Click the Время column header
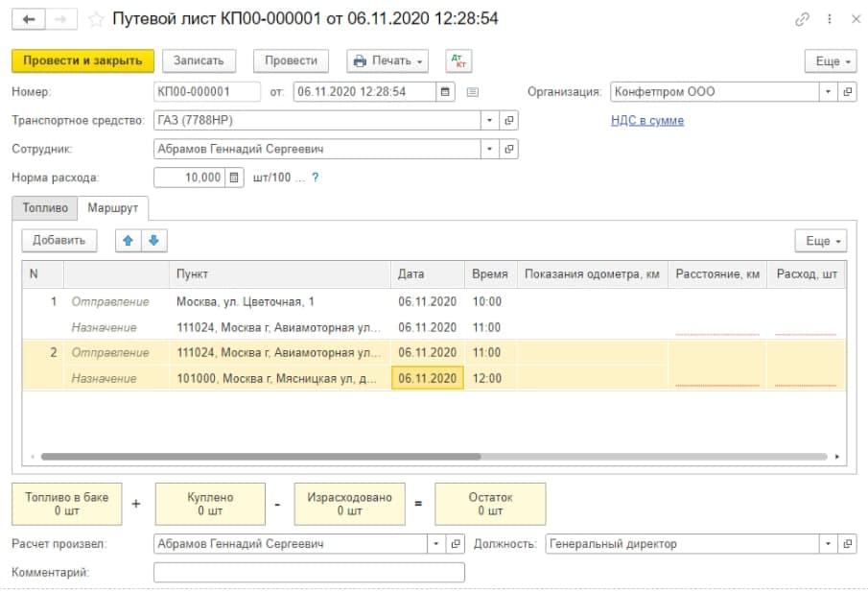Screen dimensions: 868x593 point(491,274)
